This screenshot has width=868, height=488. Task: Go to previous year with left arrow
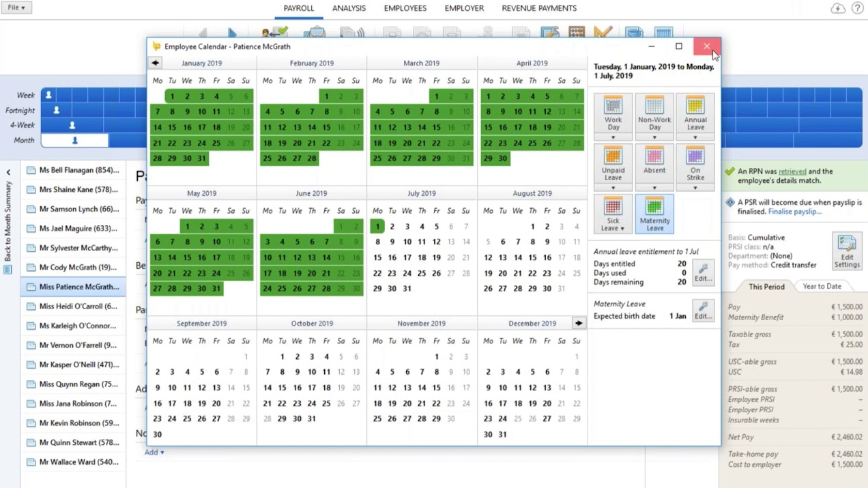click(156, 63)
